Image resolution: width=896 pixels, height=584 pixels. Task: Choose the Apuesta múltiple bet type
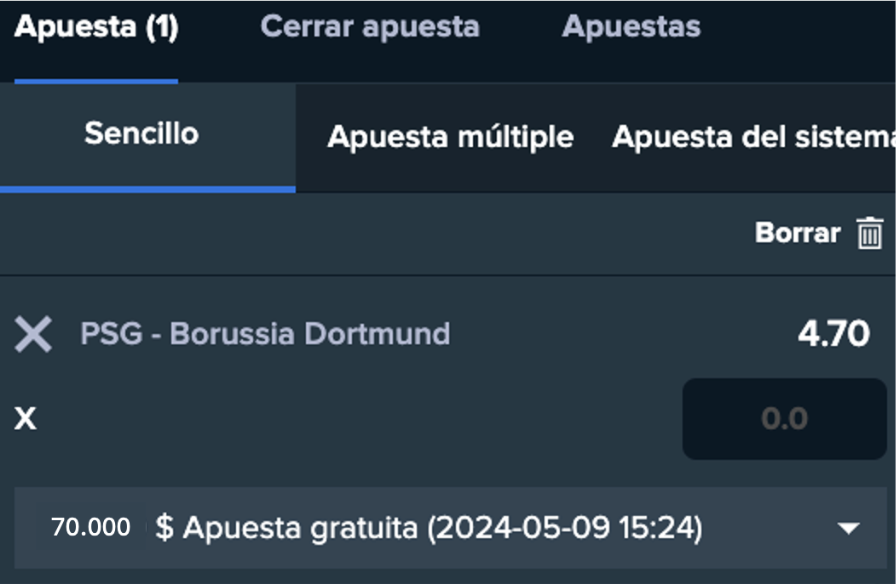click(x=450, y=137)
